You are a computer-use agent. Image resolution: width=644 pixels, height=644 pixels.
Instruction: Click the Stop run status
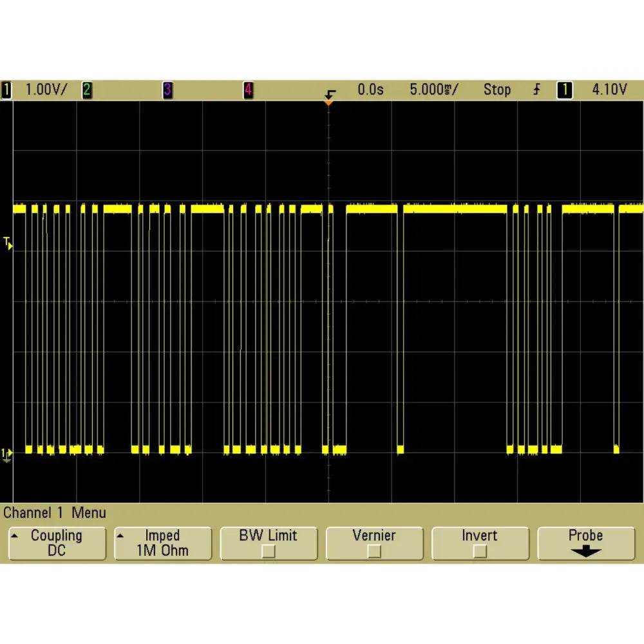tap(497, 90)
